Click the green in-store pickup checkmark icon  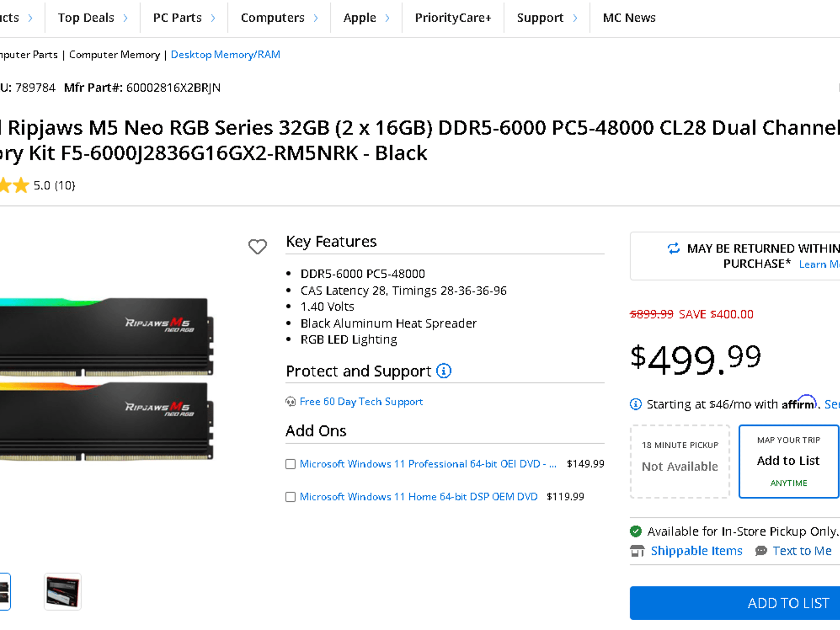point(635,531)
